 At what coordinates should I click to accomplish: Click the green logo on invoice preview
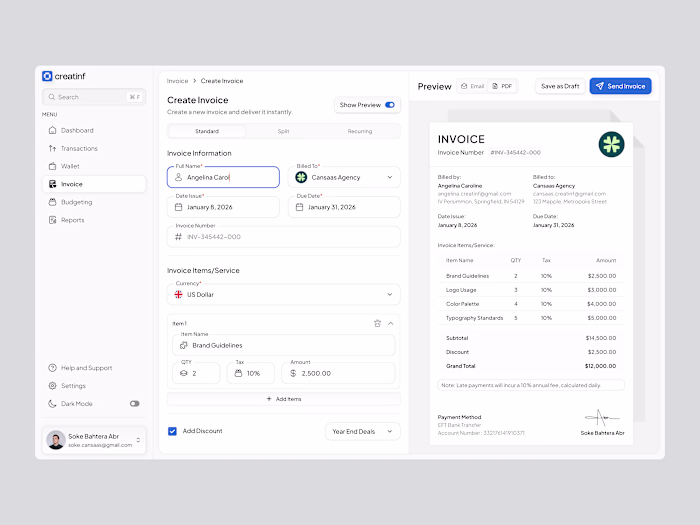611,144
